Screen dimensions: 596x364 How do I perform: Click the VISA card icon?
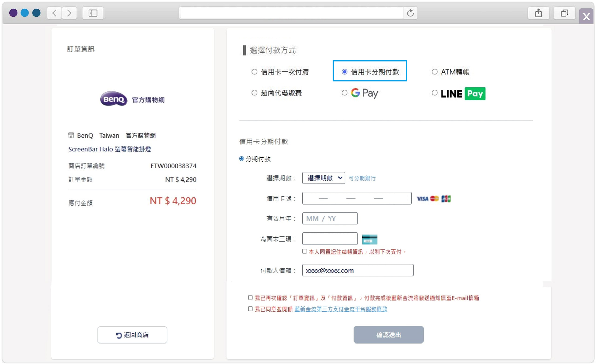(422, 199)
